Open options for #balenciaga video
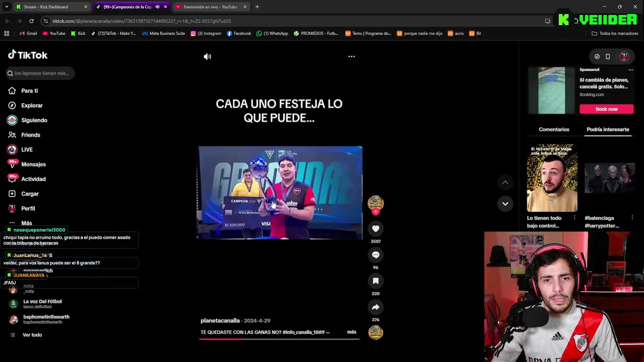This screenshot has height=362, width=644. (x=632, y=218)
